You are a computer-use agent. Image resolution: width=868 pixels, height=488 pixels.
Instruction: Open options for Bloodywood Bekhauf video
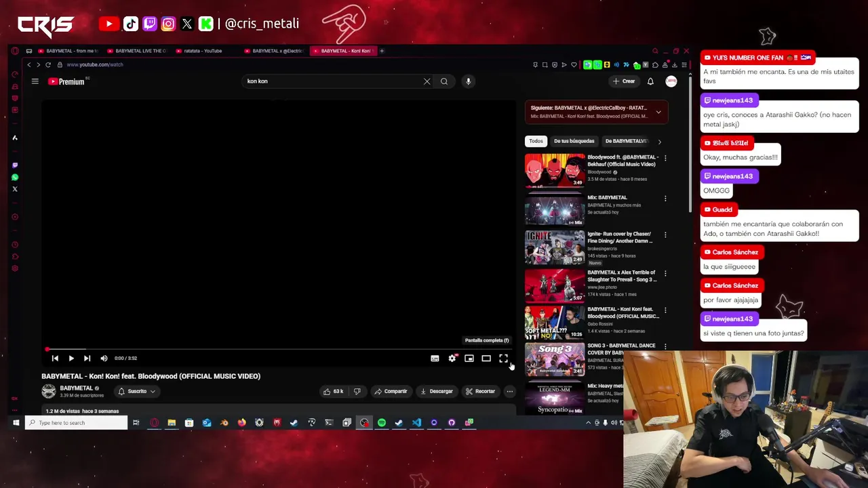point(665,158)
